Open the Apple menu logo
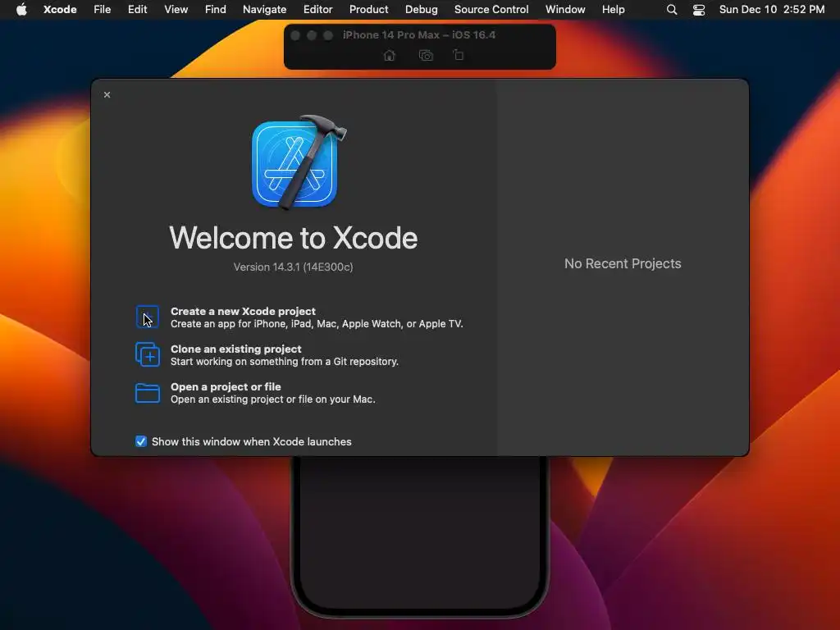The width and height of the screenshot is (840, 630). point(21,9)
